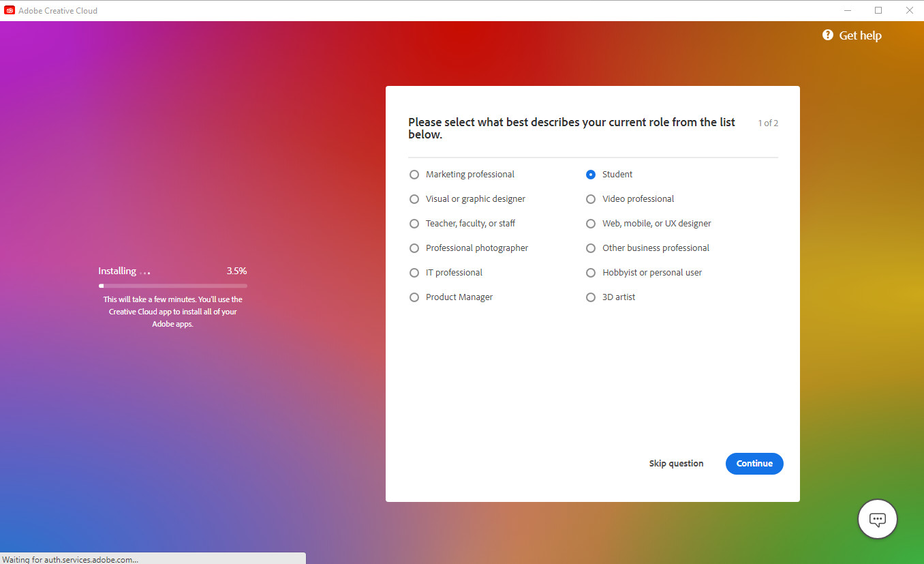The image size is (924, 564).
Task: Select Teacher, faculty, or staff role
Action: pos(414,224)
